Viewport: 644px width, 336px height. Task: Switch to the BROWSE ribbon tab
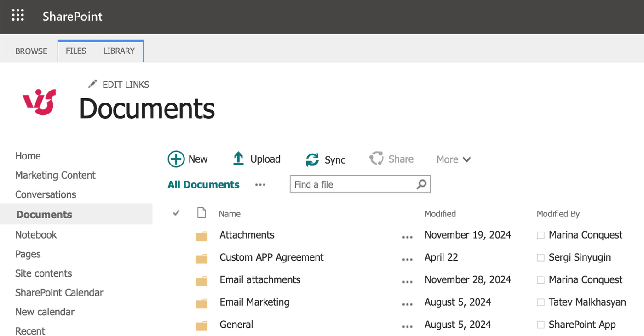point(31,51)
